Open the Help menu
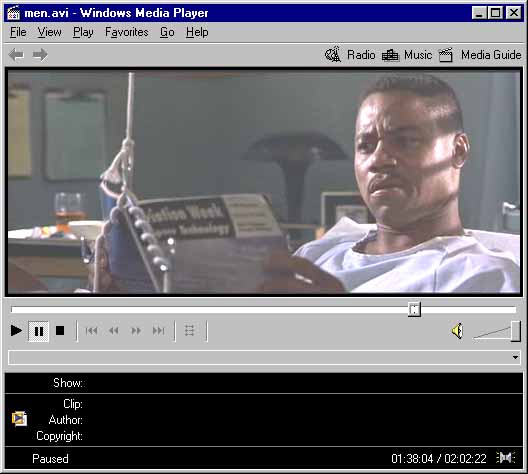The width and height of the screenshot is (528, 474). pyautogui.click(x=197, y=32)
